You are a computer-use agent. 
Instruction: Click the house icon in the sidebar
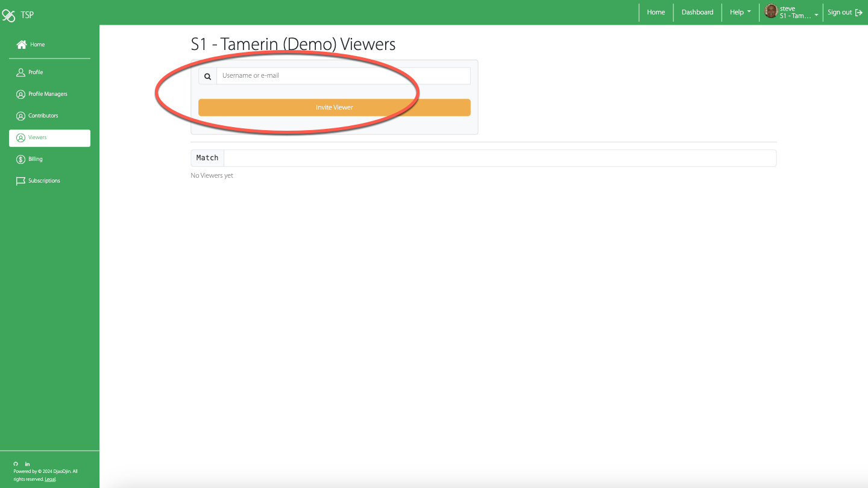click(22, 45)
